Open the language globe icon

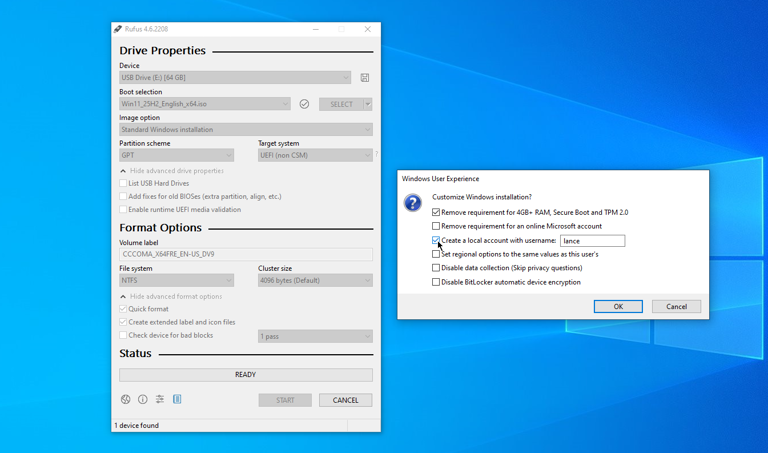[126, 399]
